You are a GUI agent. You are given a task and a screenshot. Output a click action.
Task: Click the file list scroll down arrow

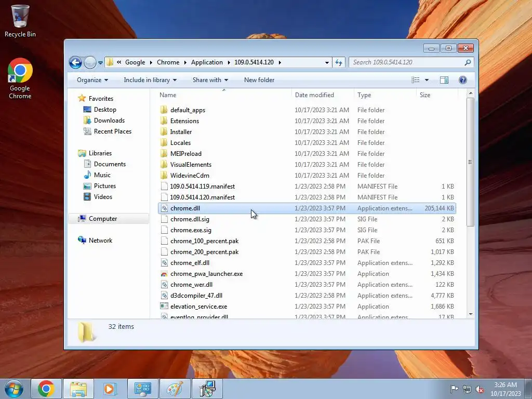(x=470, y=314)
